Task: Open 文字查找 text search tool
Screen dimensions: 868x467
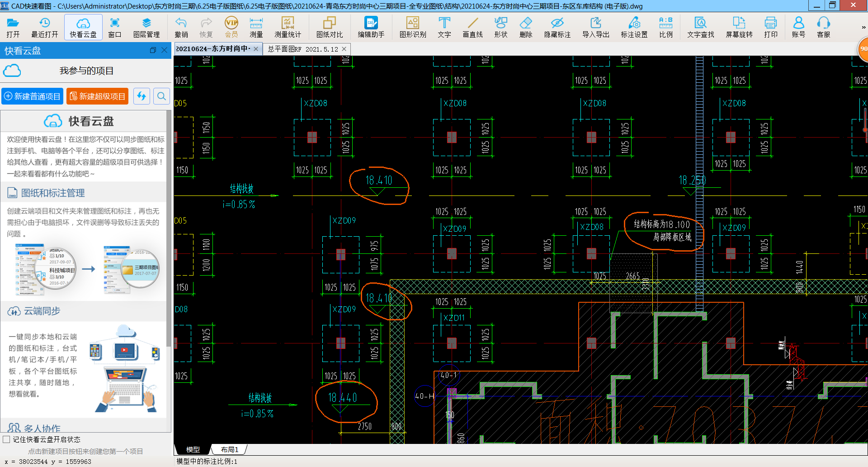Action: pyautogui.click(x=701, y=27)
